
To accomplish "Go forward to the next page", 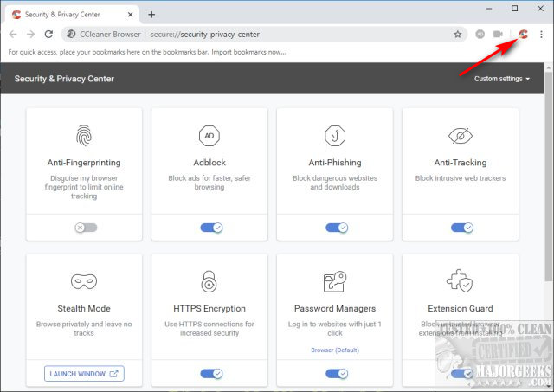I will (31, 35).
